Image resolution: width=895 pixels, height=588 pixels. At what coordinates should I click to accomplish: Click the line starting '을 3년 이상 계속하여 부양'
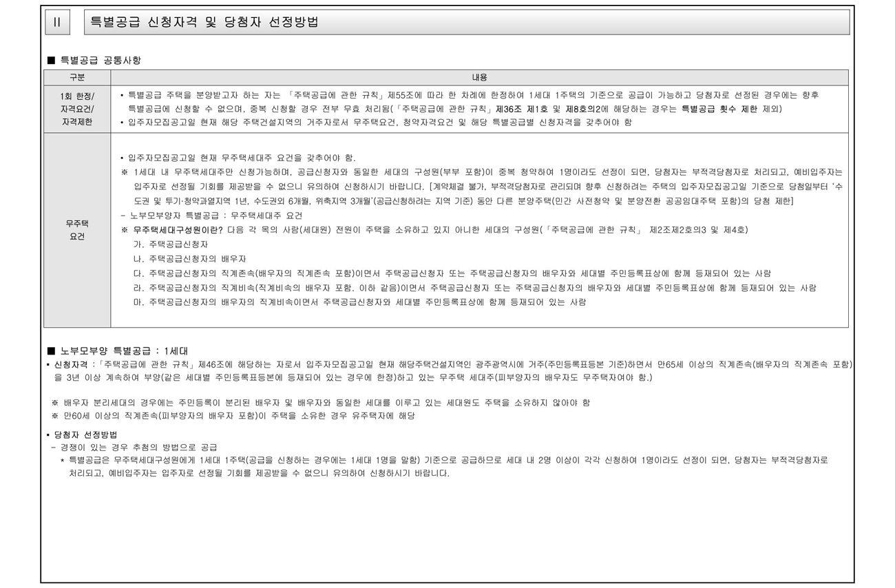pyautogui.click(x=353, y=377)
